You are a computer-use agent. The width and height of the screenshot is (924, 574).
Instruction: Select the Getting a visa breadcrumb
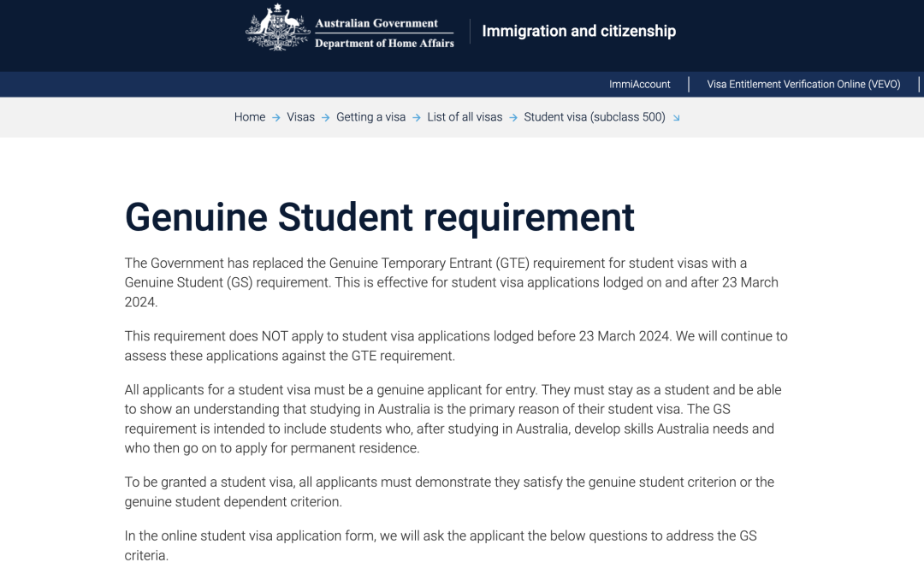point(370,117)
